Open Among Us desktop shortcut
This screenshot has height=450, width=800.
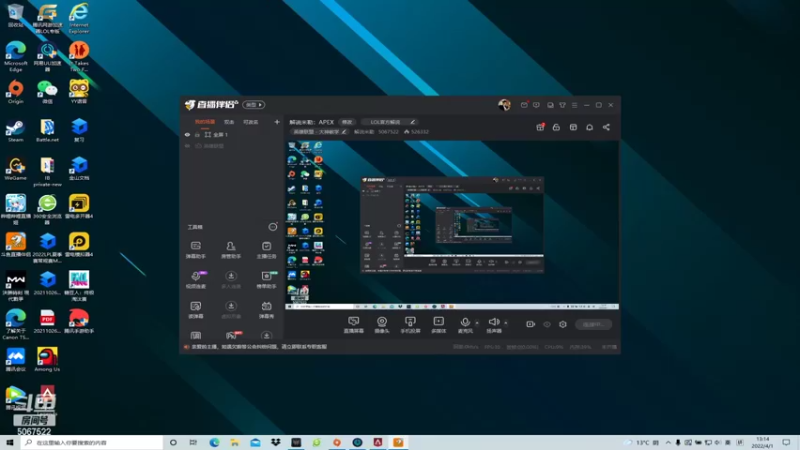(47, 359)
